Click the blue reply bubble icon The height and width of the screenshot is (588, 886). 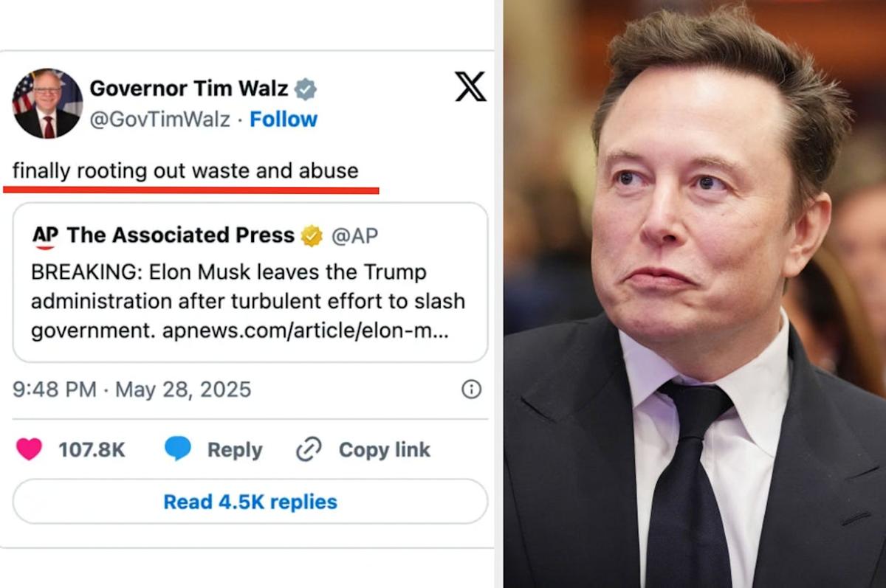click(x=178, y=449)
